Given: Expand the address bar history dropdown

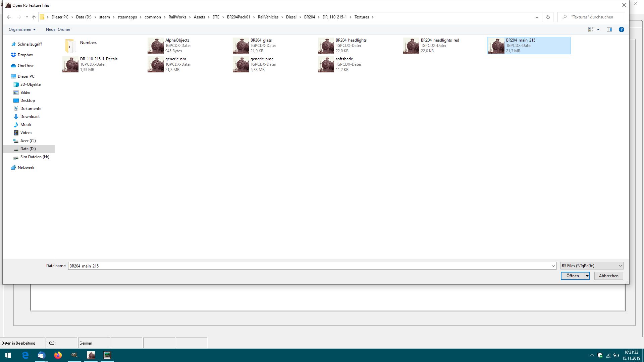Looking at the screenshot, I should pyautogui.click(x=537, y=17).
